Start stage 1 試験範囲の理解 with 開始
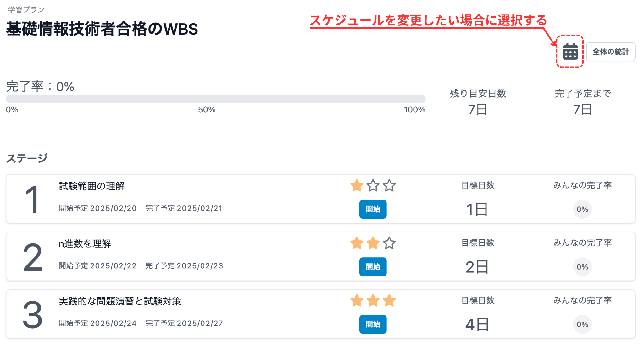Image resolution: width=644 pixels, height=350 pixels. 373,209
